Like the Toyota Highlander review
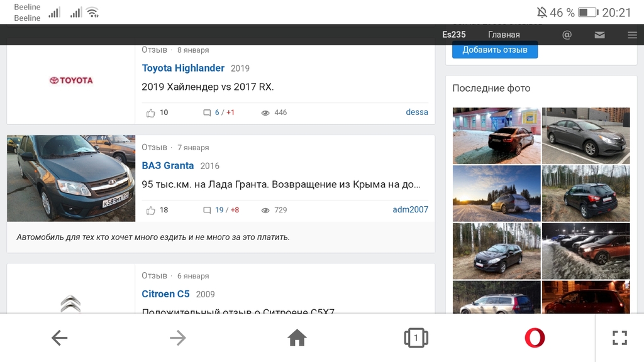The width and height of the screenshot is (644, 362). click(151, 113)
